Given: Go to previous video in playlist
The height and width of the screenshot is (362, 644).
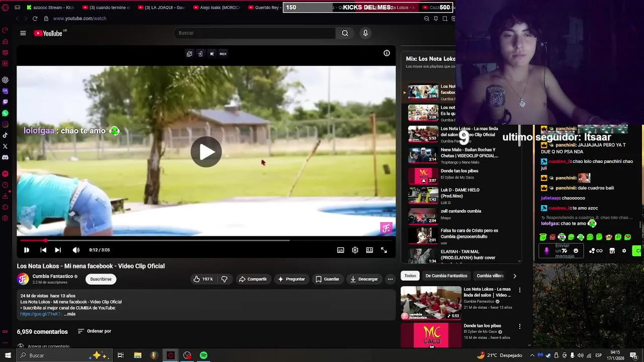Looking at the screenshot, I should (43, 250).
